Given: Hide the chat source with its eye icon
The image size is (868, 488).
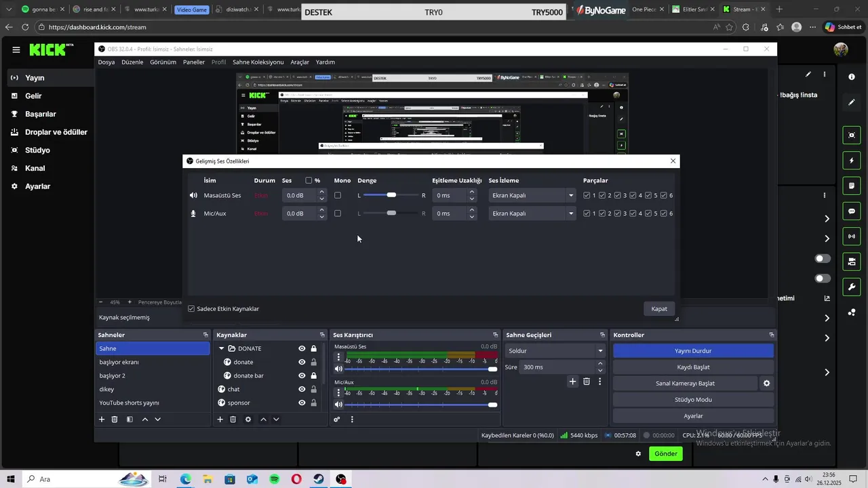Looking at the screenshot, I should coord(302,389).
